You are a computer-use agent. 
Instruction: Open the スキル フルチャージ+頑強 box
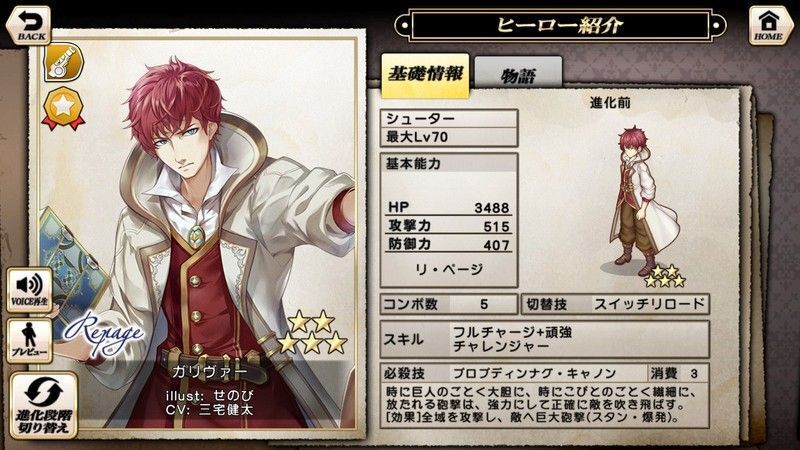coord(544,339)
